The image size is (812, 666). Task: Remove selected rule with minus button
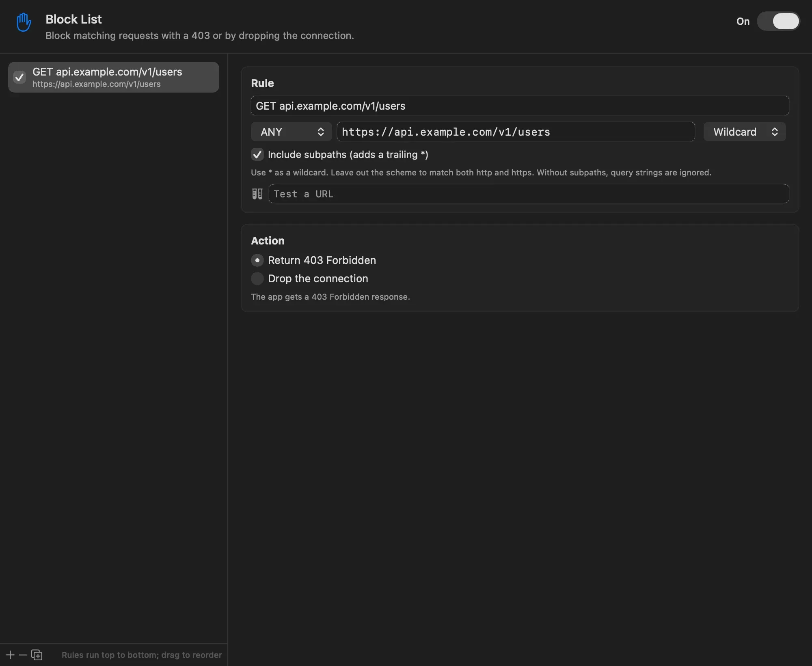pos(23,655)
